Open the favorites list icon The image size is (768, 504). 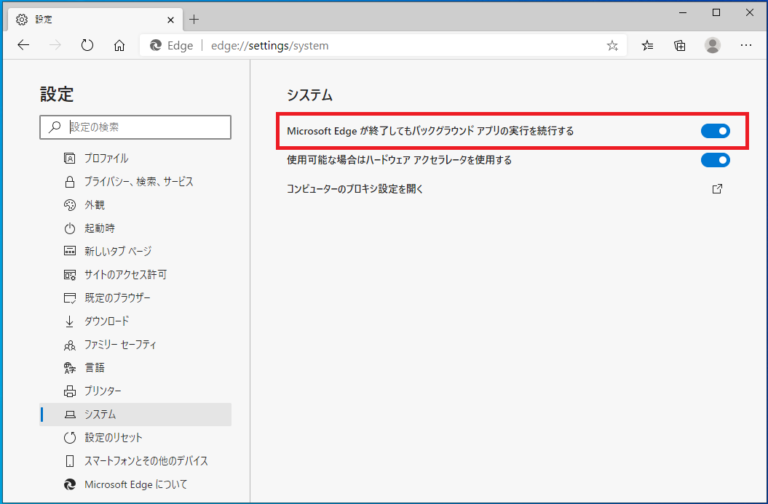click(x=648, y=46)
